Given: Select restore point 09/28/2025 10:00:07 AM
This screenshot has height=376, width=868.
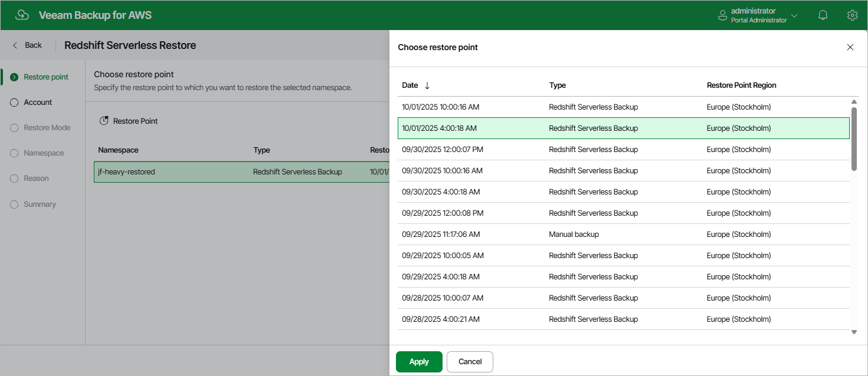Looking at the screenshot, I should (624, 298).
